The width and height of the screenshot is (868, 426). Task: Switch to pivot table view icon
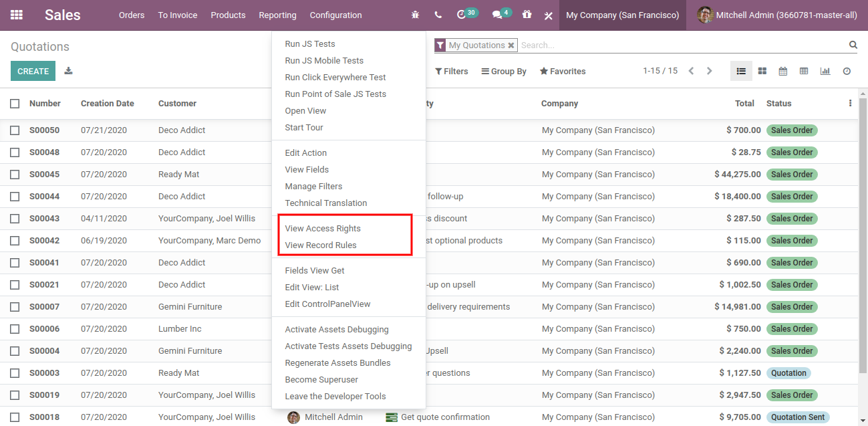[804, 71]
